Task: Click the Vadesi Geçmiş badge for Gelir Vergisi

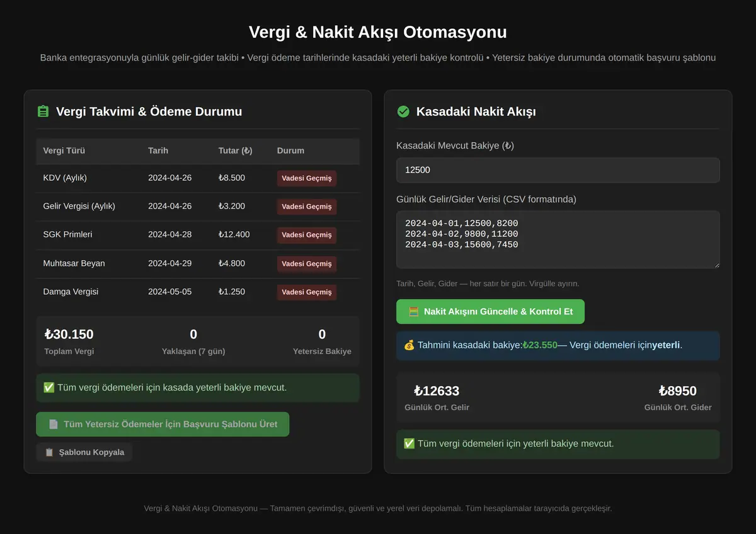Action: 307,207
